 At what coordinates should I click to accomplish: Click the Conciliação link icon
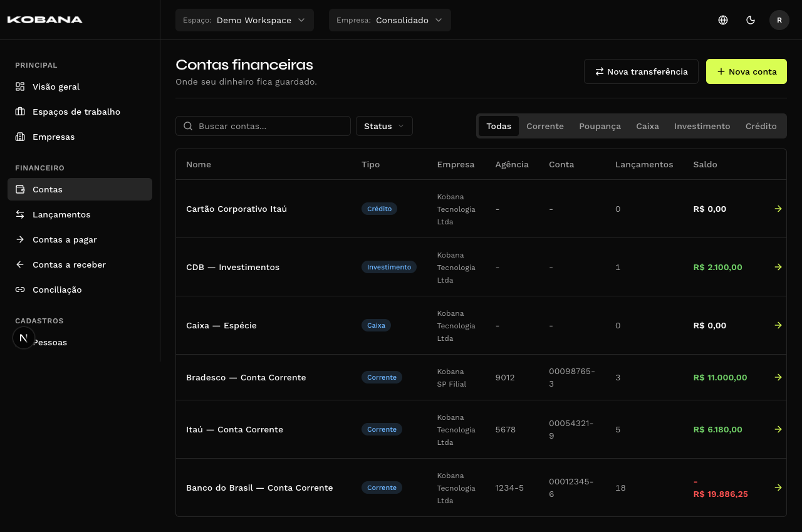[20, 289]
